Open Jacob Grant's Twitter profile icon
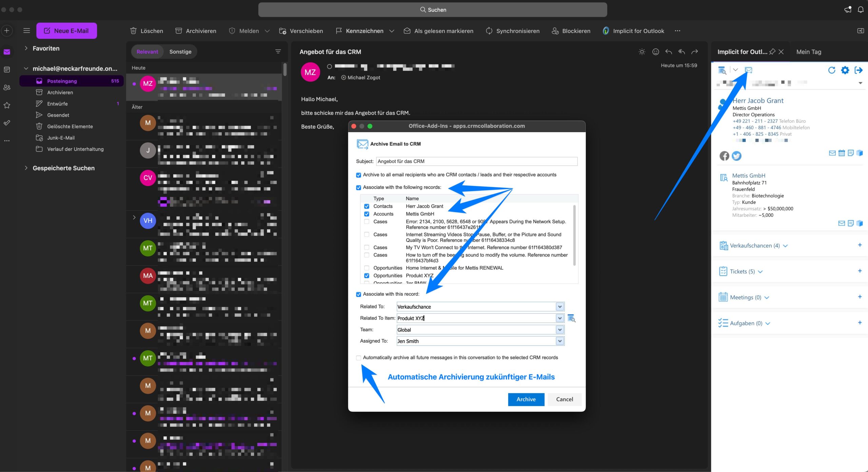This screenshot has height=472, width=868. pos(736,156)
